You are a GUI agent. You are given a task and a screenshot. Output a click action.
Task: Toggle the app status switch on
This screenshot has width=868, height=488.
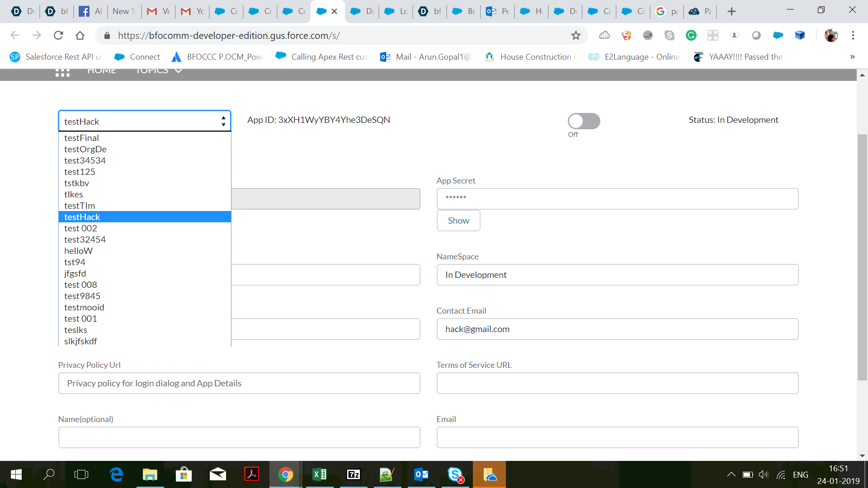(584, 121)
